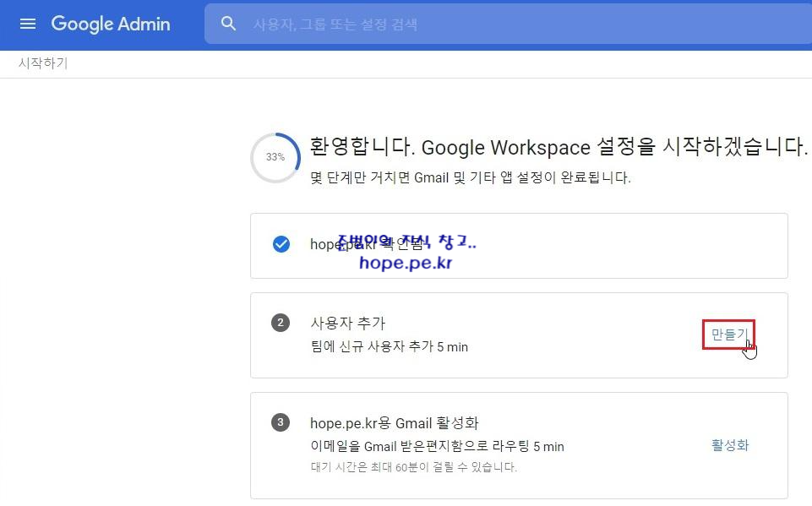Click the 환영합니다 Google Workspace welcome heading

559,147
